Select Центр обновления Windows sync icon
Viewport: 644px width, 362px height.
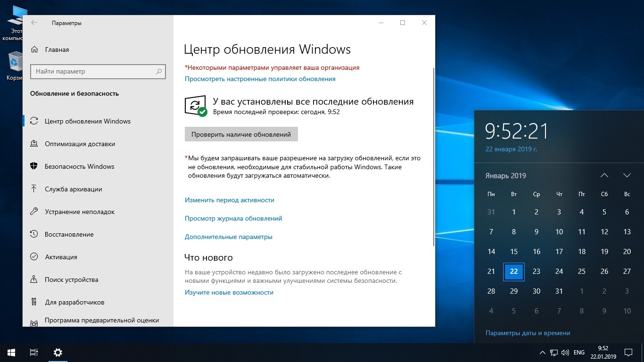coord(34,121)
